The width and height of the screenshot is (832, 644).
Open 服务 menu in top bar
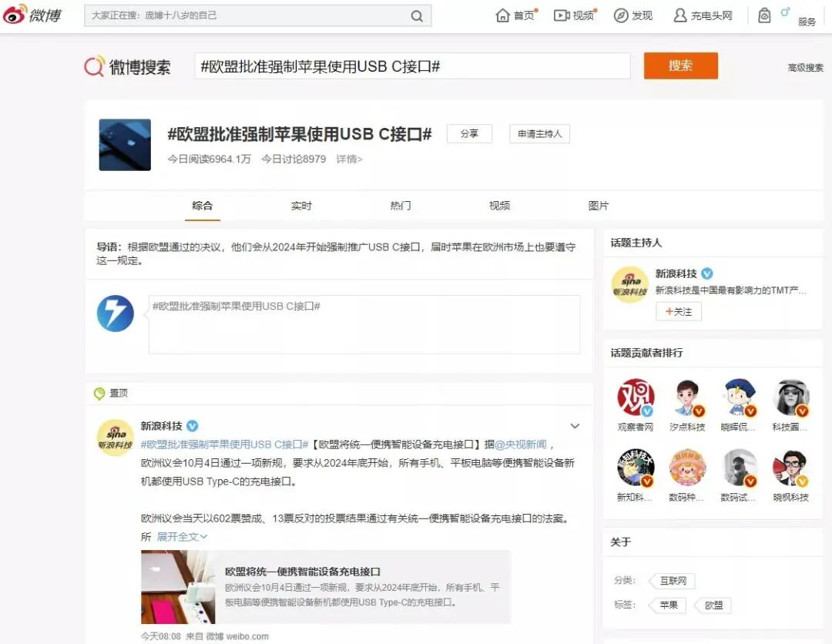pos(807,22)
